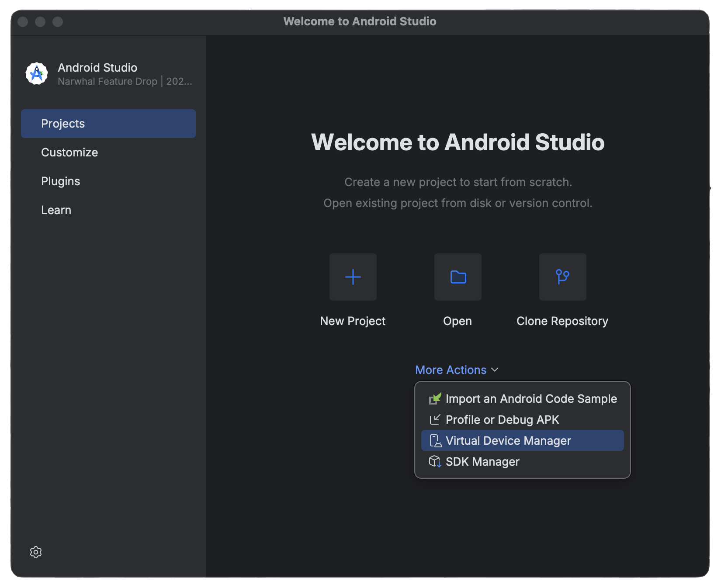Image resolution: width=721 pixels, height=588 pixels.
Task: Click the Clone Repository branch icon
Action: coord(563,277)
